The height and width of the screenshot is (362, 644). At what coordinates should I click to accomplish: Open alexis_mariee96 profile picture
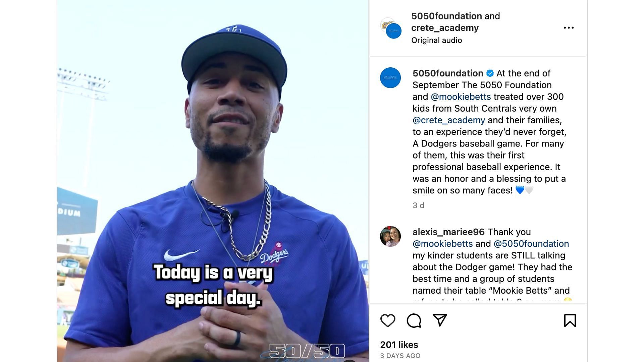click(x=390, y=236)
